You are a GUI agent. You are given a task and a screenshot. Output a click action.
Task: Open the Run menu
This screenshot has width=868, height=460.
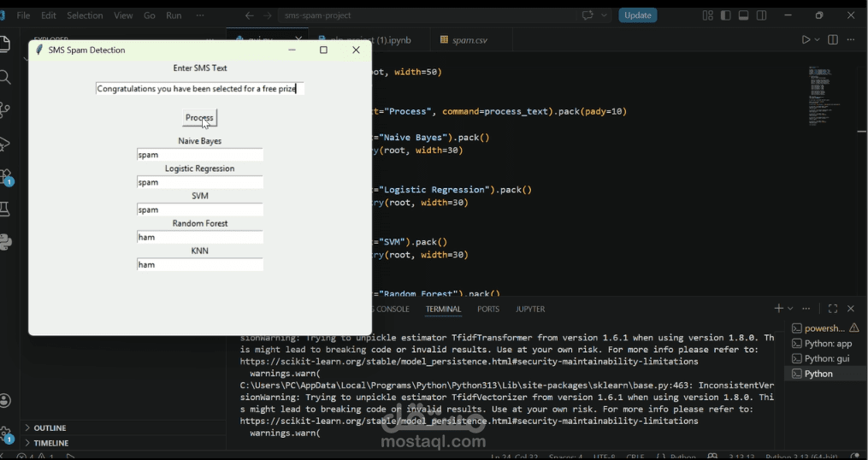tap(174, 15)
